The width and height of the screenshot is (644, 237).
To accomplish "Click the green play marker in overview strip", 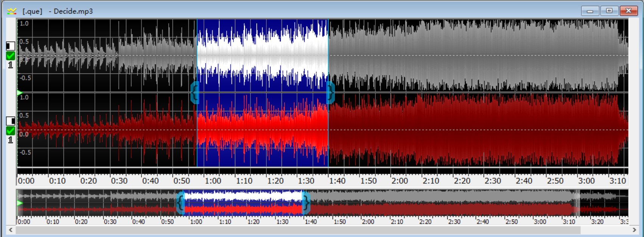I will 20,203.
